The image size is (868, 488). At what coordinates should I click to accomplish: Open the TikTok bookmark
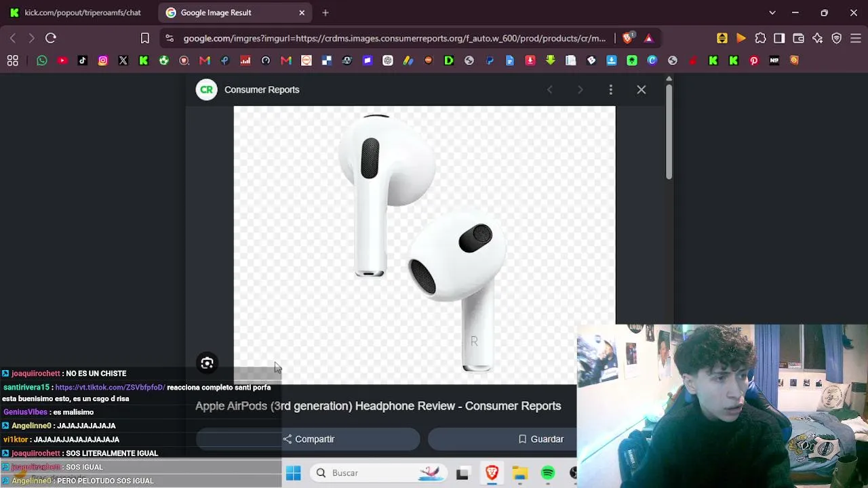click(83, 60)
